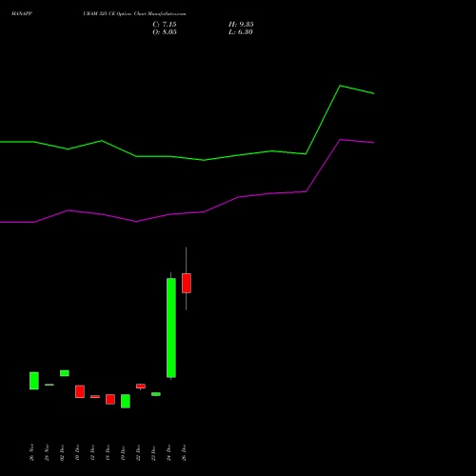Click the high value H: 9.35
This screenshot has height=476, width=476.
coord(241,25)
